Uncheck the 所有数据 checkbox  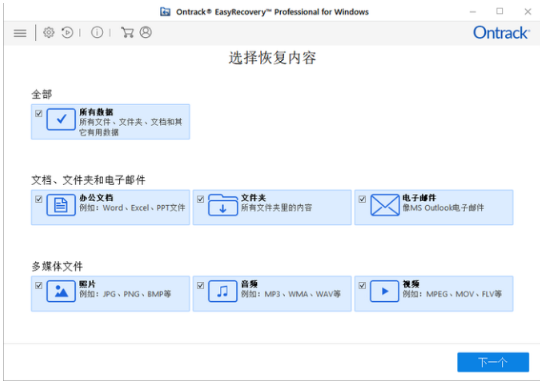[39, 113]
